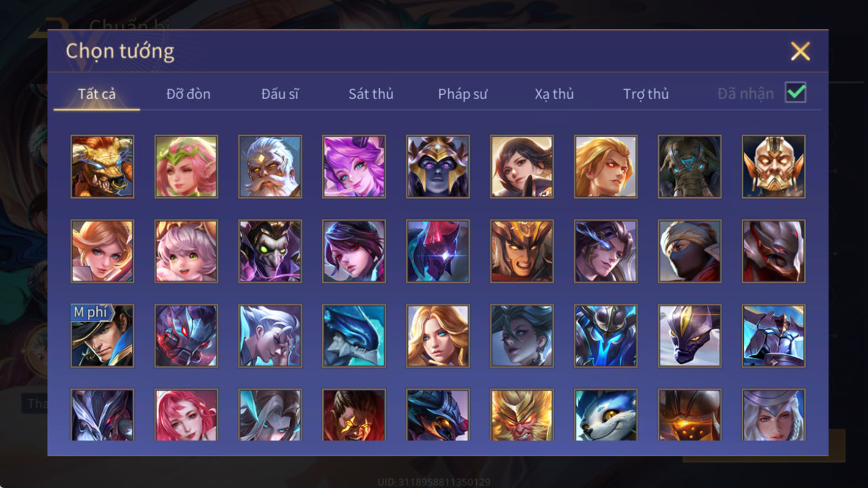Screen dimensions: 868x488
Task: Pick the white-bearded old man hero
Action: click(270, 167)
